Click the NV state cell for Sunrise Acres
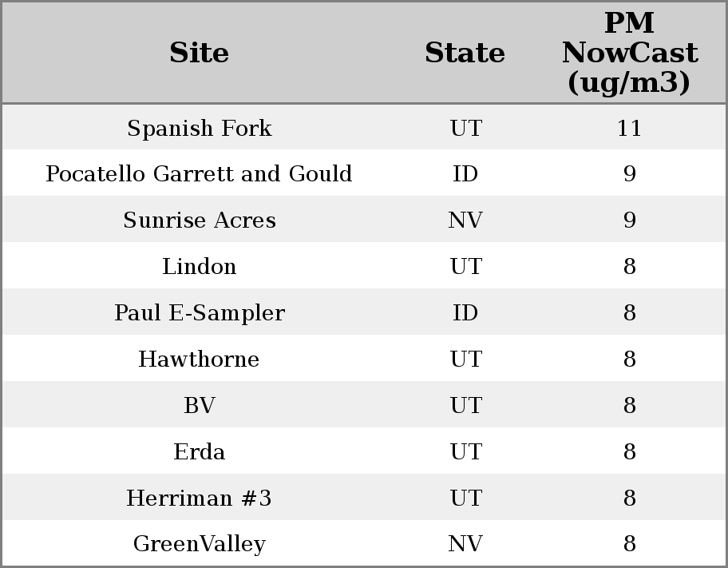Viewport: 728px width, 568px height. pos(465,220)
